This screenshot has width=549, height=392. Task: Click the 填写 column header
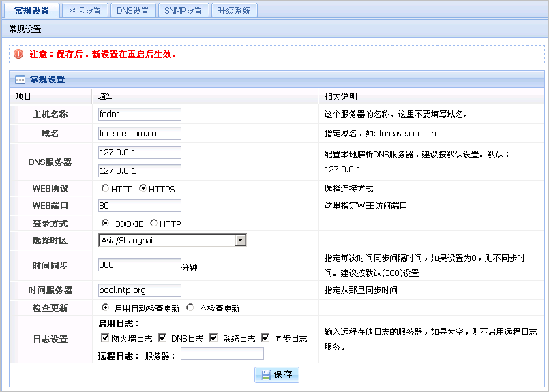pyautogui.click(x=106, y=97)
